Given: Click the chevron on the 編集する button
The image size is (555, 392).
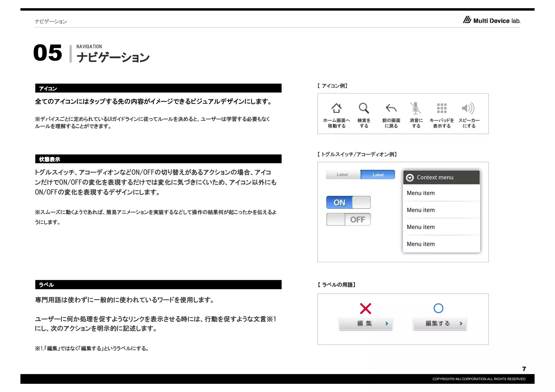Looking at the screenshot, I should coord(461,323).
